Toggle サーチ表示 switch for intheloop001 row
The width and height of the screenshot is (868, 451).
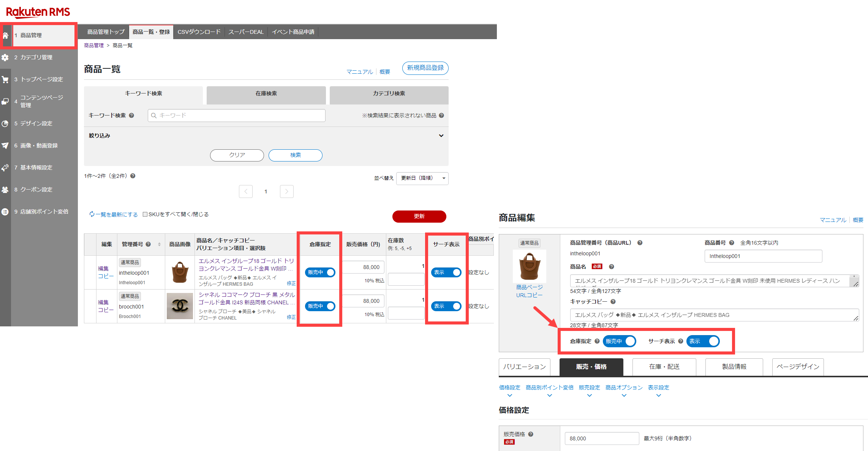pyautogui.click(x=446, y=272)
